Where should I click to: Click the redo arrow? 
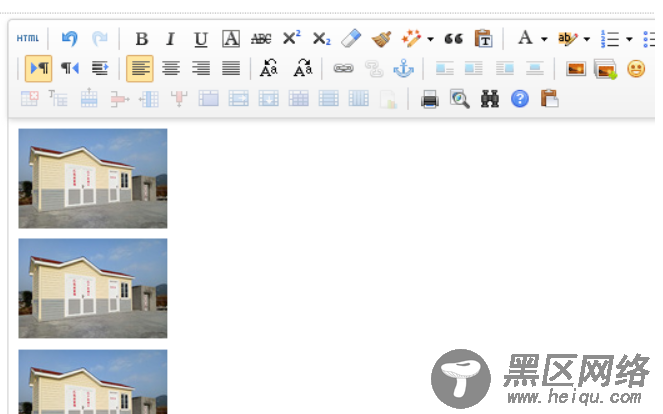point(100,38)
